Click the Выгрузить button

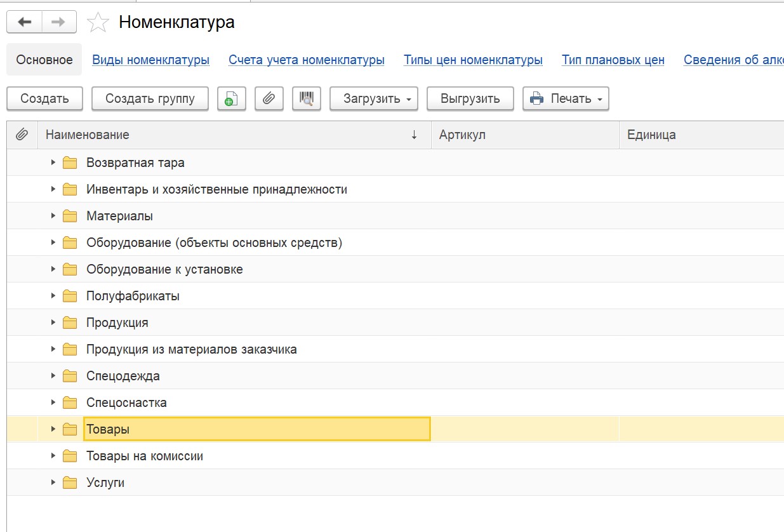(470, 98)
